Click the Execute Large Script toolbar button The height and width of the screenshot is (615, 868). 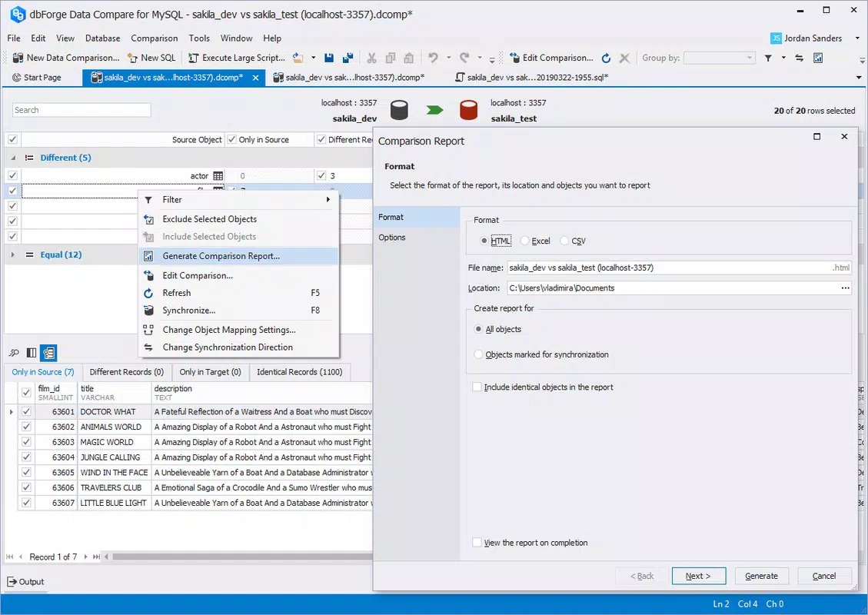point(236,58)
